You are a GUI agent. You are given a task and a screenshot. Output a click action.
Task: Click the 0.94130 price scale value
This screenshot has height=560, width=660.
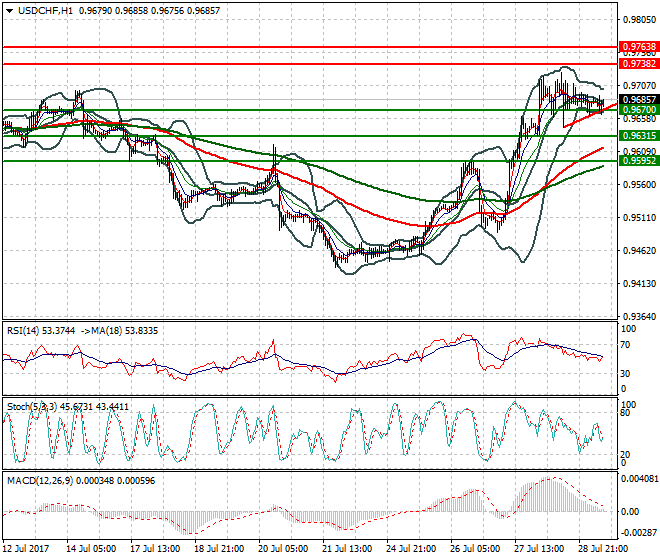pos(639,284)
